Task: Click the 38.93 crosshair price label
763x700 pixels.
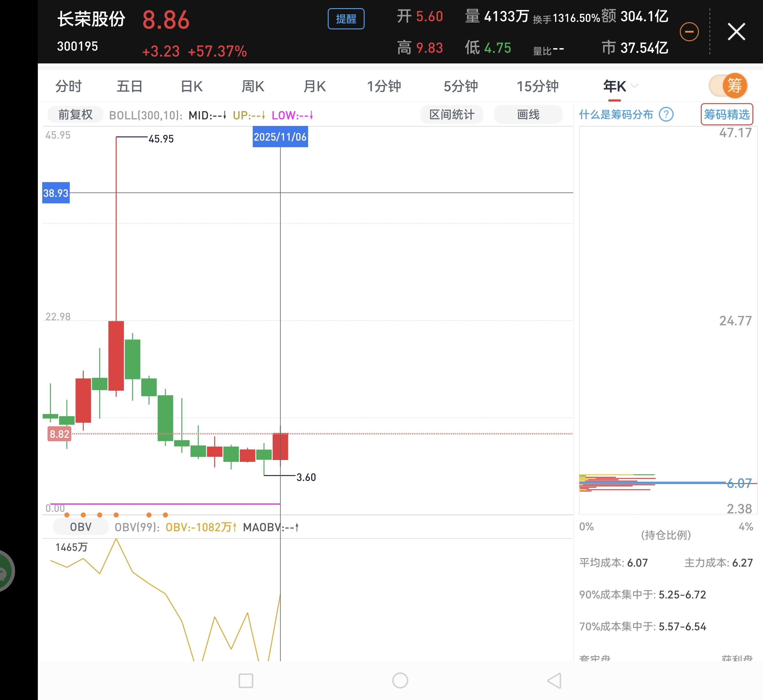Action: point(56,193)
